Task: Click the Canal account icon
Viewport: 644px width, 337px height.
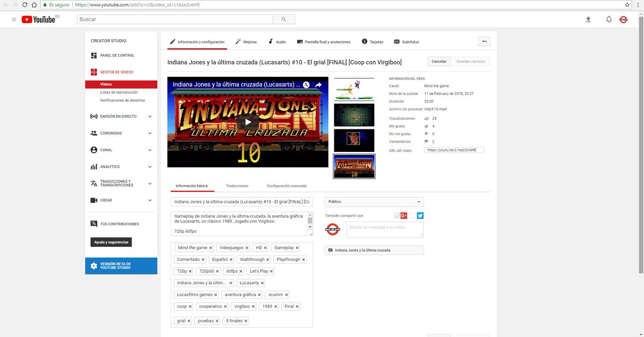Action: (x=94, y=150)
